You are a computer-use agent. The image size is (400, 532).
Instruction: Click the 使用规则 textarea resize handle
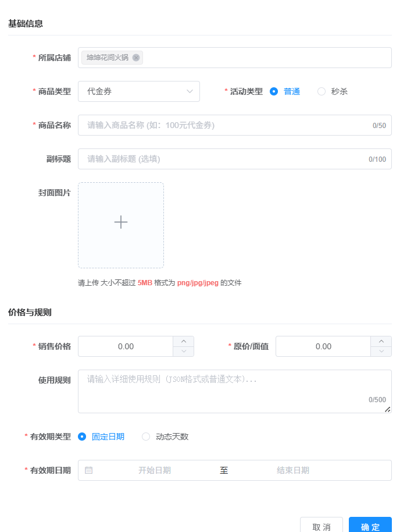coord(387,410)
